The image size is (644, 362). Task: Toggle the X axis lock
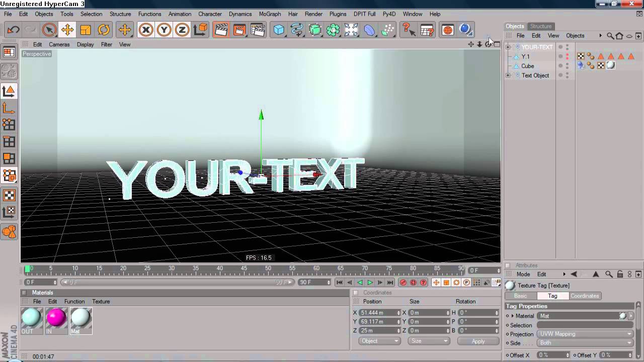(x=145, y=30)
